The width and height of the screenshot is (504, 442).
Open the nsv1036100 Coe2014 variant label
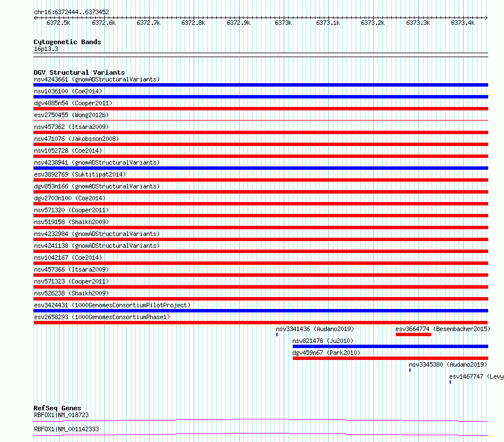[x=68, y=91]
